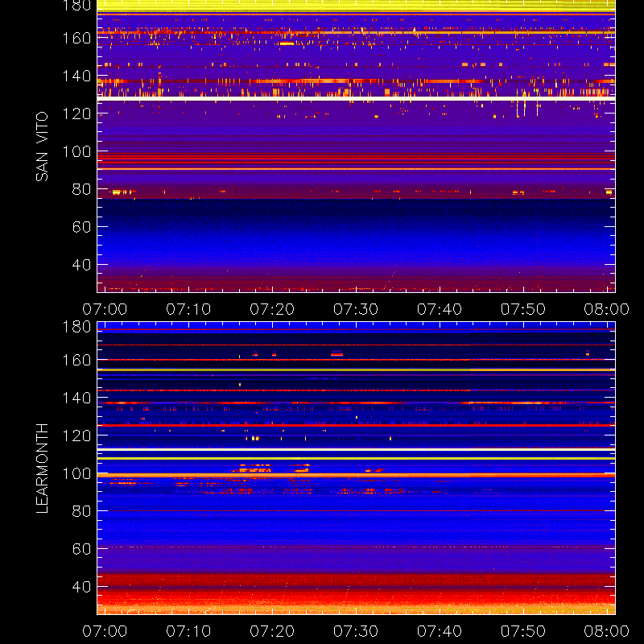The image size is (644, 644).
Task: Choose the 07:50 time label under Learmonth plot
Action: [522, 631]
